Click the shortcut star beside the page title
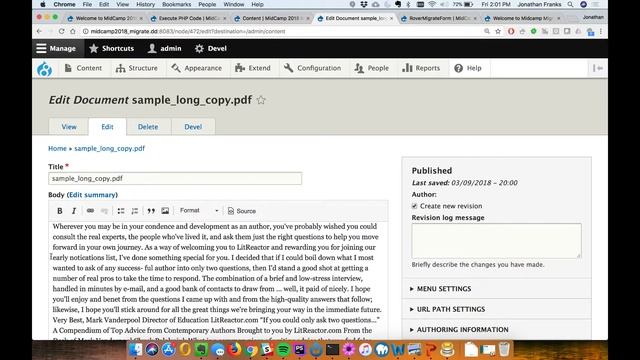The image size is (640, 360). [x=261, y=100]
